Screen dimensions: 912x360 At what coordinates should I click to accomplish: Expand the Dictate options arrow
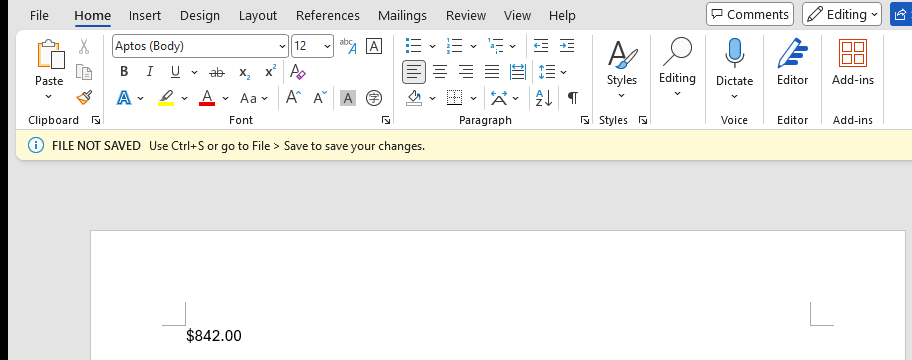click(x=734, y=97)
